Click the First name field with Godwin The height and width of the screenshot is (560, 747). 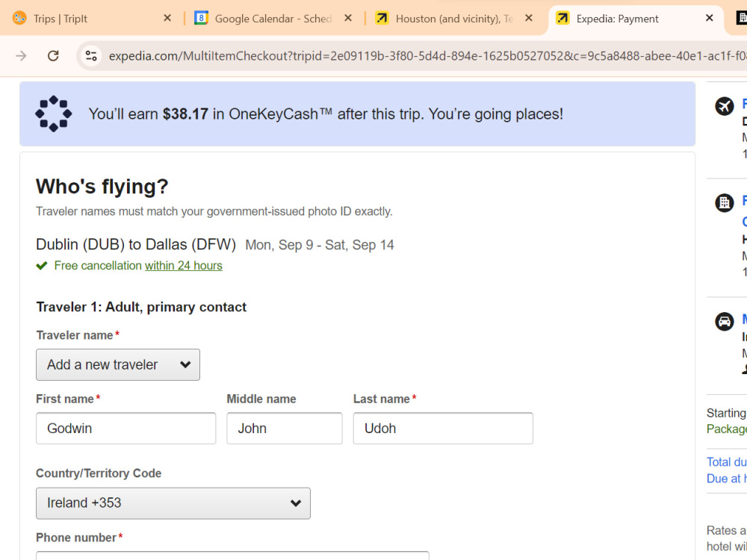pyautogui.click(x=125, y=429)
